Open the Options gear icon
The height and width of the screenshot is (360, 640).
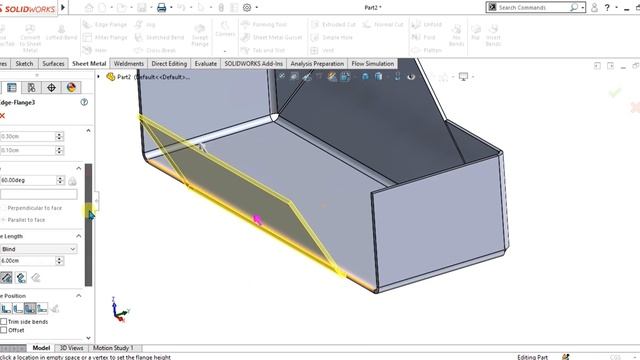click(x=247, y=7)
